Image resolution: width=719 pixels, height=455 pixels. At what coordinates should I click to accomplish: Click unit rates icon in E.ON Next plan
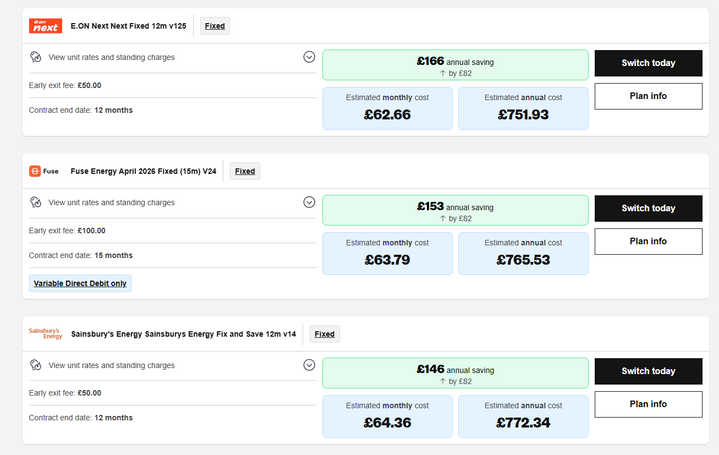pyautogui.click(x=35, y=57)
